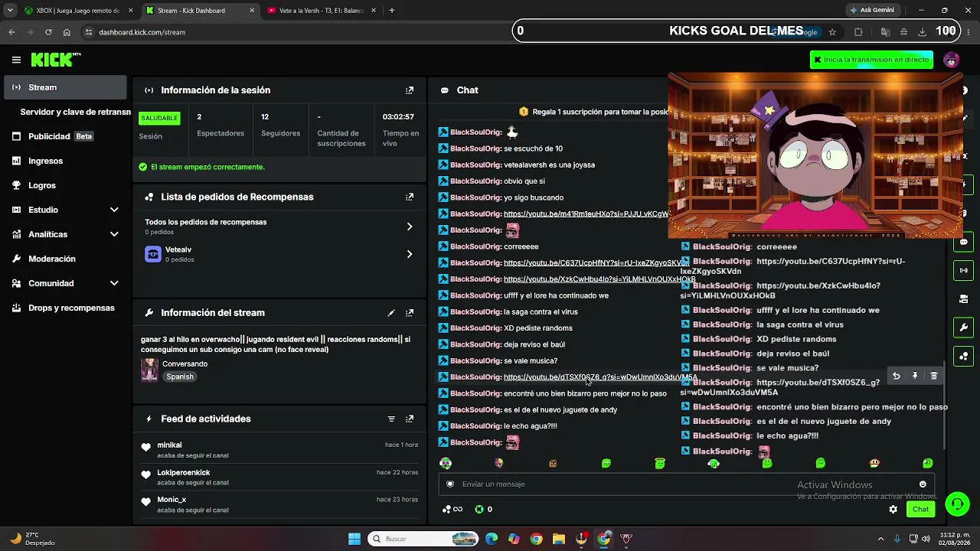Viewport: 980px width, 551px height.
Task: Switch to the XBOX browser tab
Action: 77,11
